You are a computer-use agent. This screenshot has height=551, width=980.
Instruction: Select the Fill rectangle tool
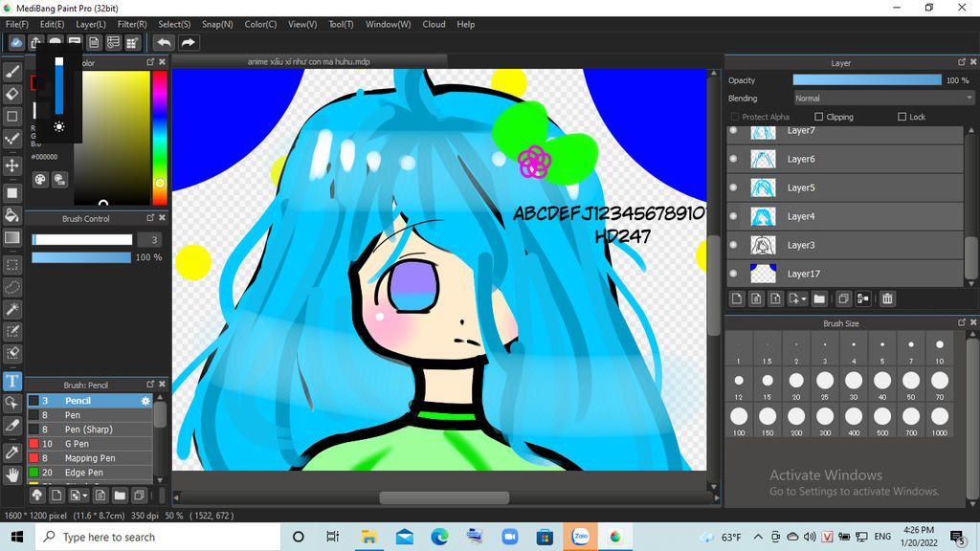pos(11,193)
